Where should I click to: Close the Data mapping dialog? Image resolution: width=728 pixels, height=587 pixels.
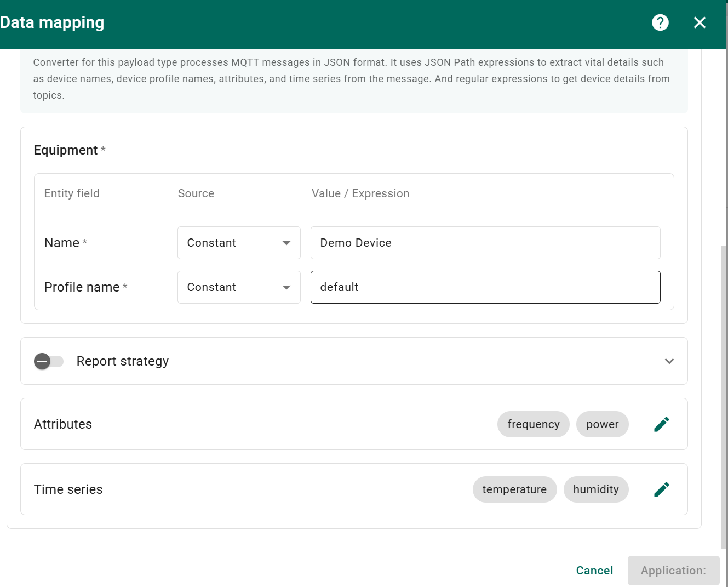coord(700,22)
